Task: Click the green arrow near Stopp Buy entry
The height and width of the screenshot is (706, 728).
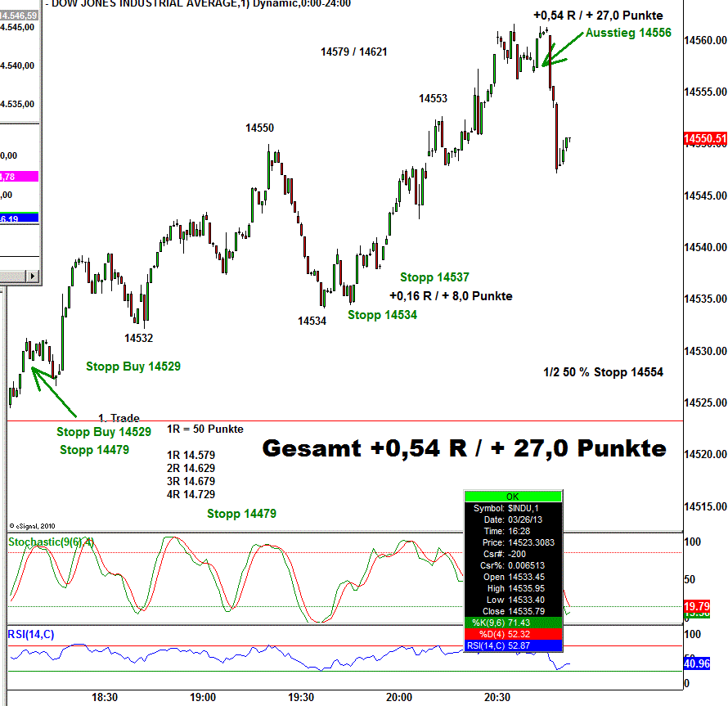Action: pos(52,392)
